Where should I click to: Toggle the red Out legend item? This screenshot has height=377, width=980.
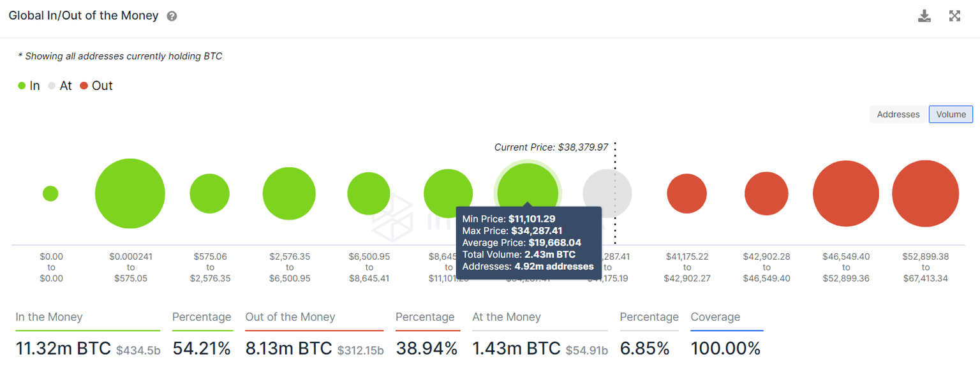pos(96,85)
